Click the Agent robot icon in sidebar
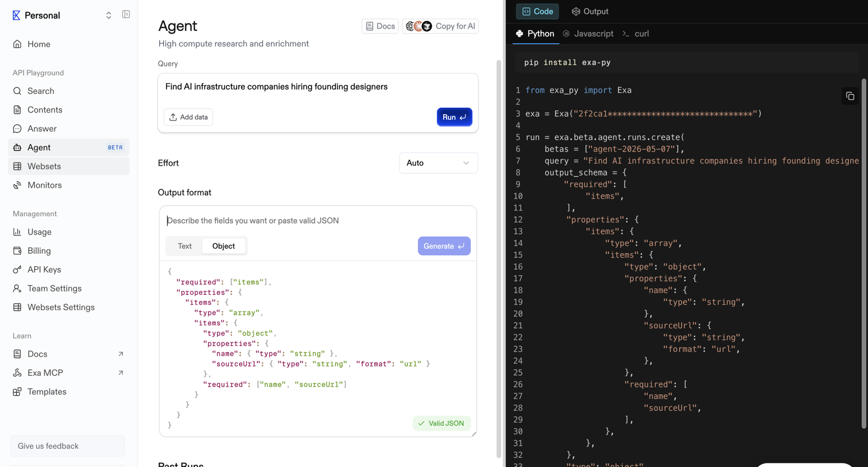This screenshot has height=467, width=868. click(x=17, y=147)
